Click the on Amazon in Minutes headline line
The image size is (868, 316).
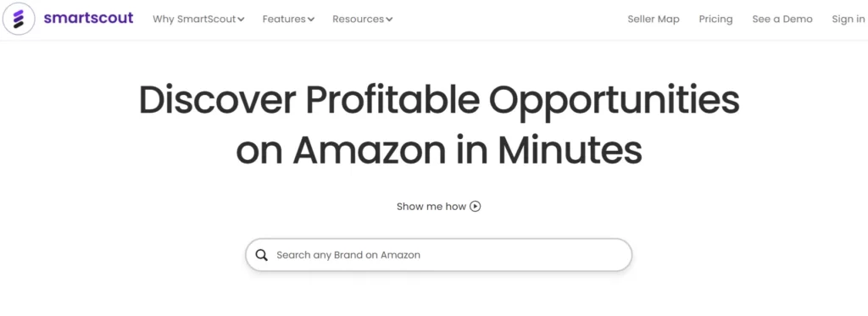[x=438, y=149]
